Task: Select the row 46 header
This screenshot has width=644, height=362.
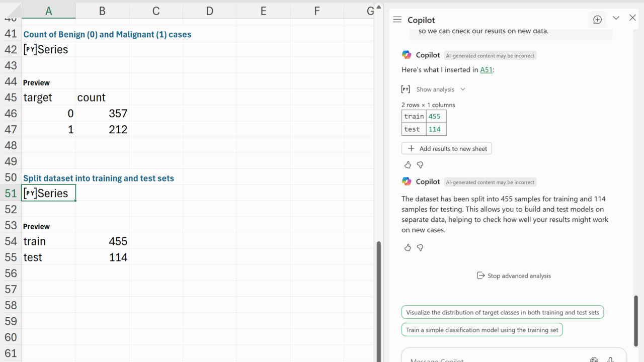Action: coord(11,114)
